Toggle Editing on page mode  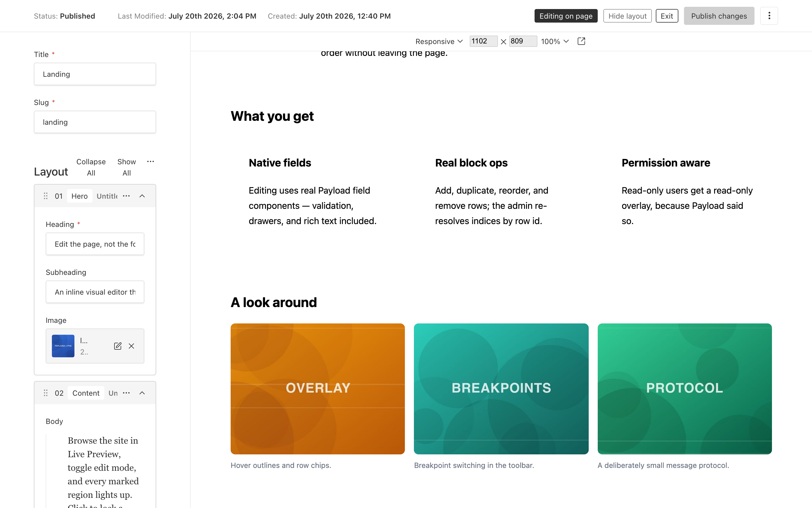click(x=566, y=16)
